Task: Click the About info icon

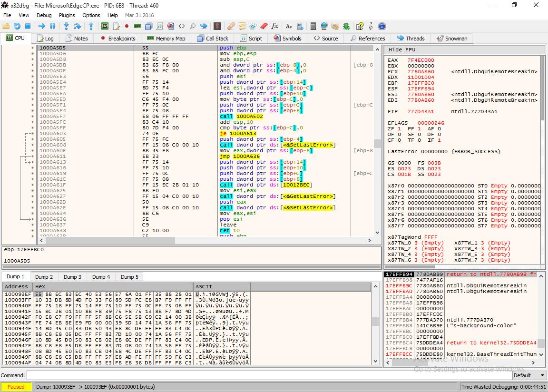Action: (x=382, y=26)
